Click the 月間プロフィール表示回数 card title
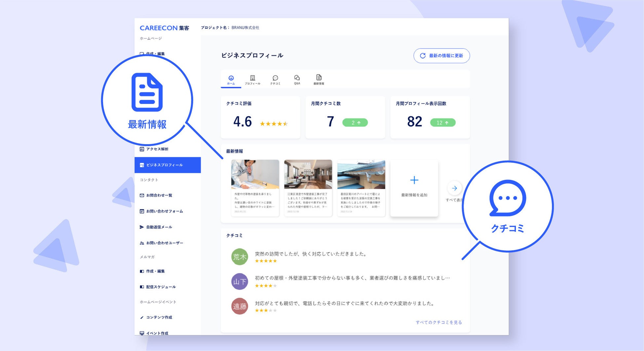The height and width of the screenshot is (351, 644). (421, 104)
